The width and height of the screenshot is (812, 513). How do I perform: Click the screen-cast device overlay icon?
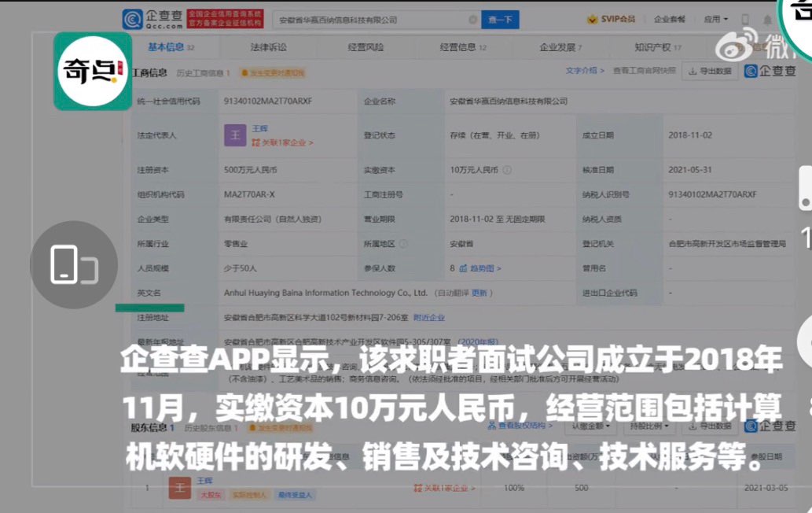[x=73, y=264]
